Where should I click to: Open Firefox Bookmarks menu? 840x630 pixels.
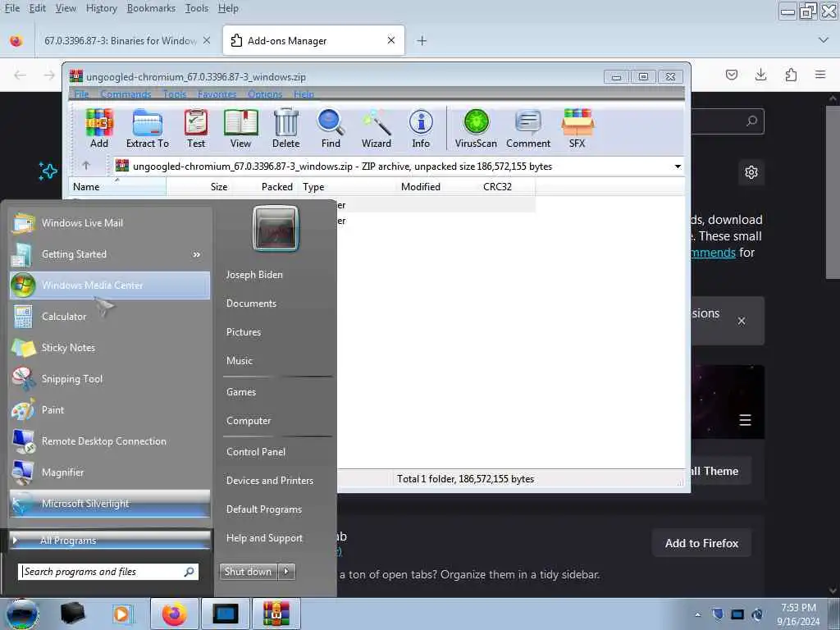click(x=151, y=8)
